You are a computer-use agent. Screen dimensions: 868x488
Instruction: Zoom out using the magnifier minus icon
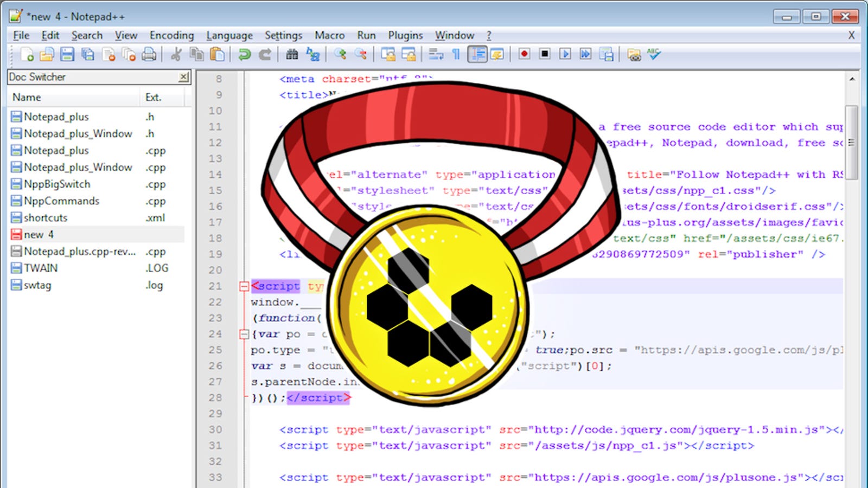361,54
